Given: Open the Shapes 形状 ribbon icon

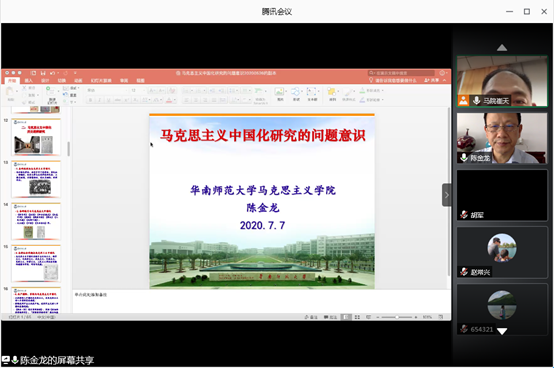Looking at the screenshot, I should (x=296, y=94).
